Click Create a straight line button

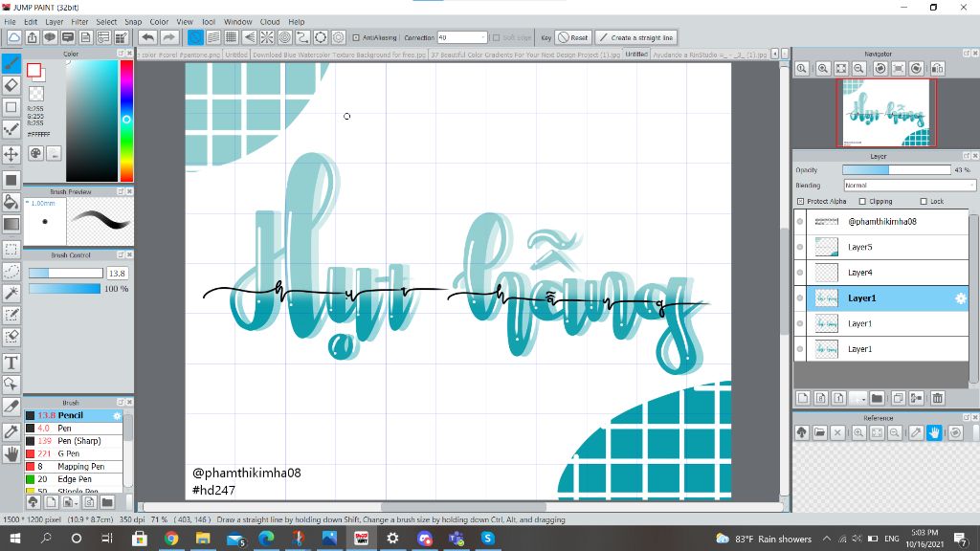click(636, 37)
